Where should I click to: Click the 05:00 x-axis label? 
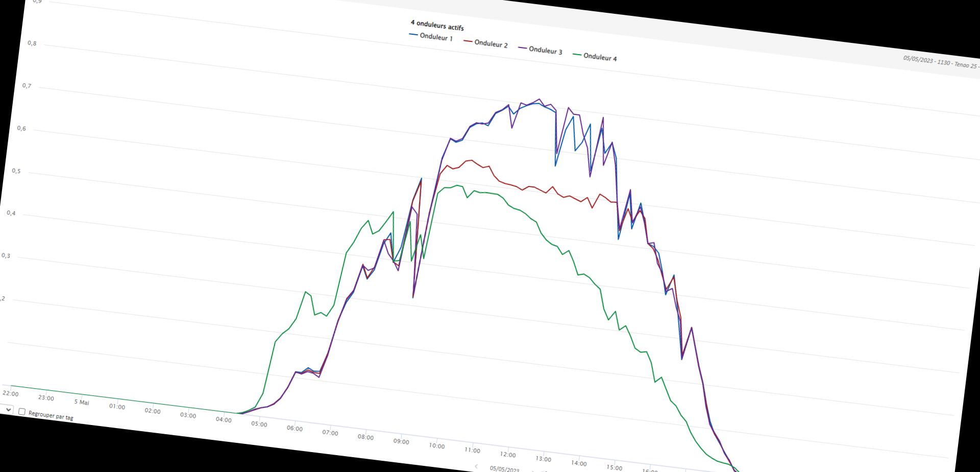pyautogui.click(x=259, y=424)
